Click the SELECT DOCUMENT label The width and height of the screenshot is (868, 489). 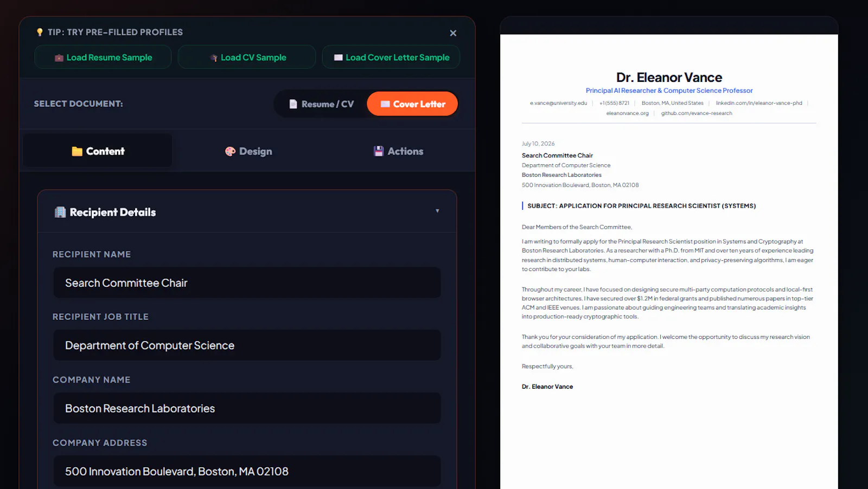[78, 104]
